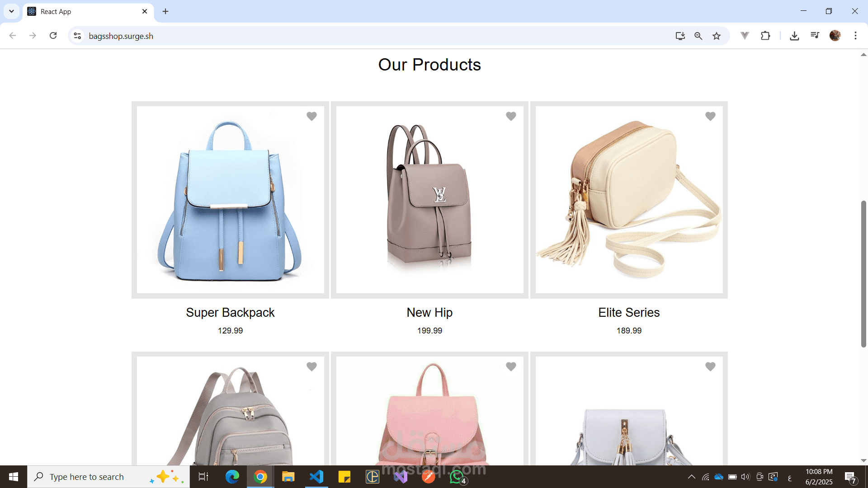Open the Windows notification center

click(850, 477)
